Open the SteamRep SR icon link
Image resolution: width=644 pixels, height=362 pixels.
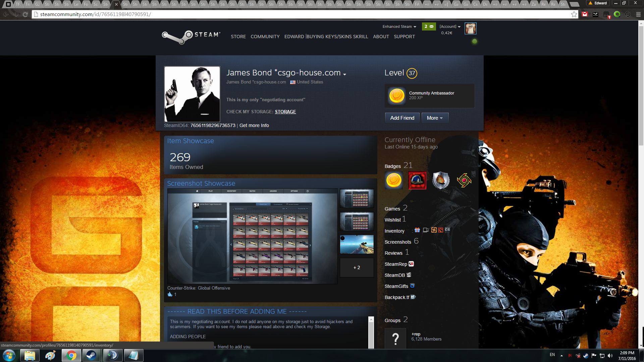click(411, 264)
